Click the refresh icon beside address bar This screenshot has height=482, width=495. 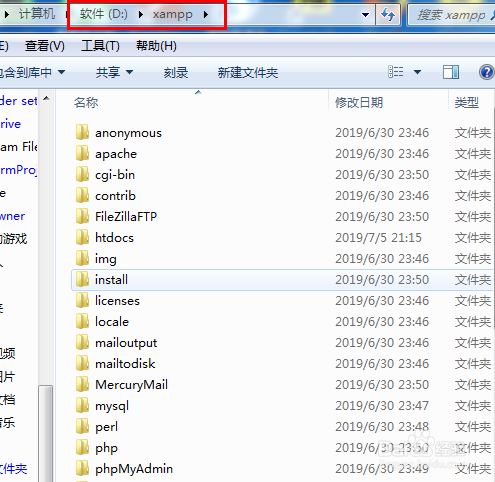click(388, 15)
